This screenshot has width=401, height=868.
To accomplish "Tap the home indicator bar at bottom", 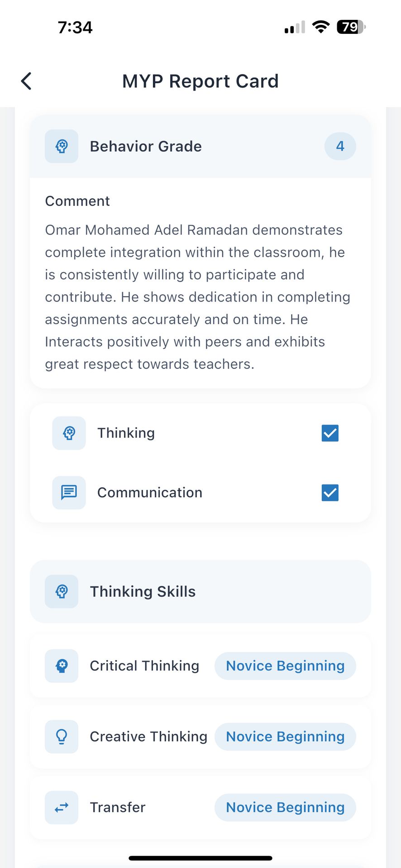I will tap(200, 858).
